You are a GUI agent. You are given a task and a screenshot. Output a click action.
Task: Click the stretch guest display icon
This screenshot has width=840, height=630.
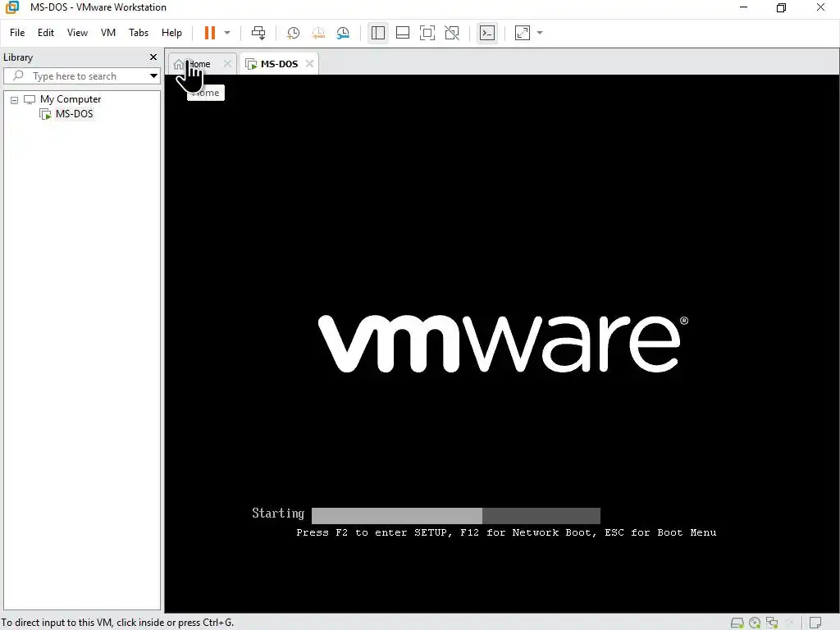coord(523,33)
